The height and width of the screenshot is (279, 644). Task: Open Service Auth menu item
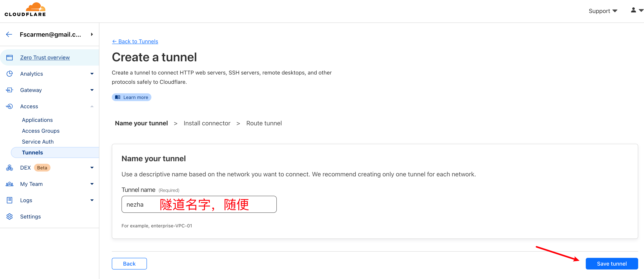pos(38,142)
